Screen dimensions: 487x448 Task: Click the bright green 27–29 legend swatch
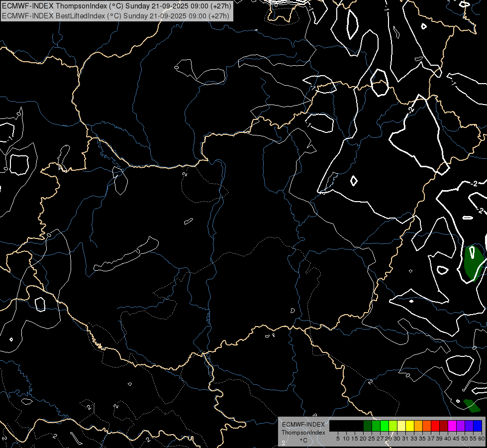click(x=385, y=426)
